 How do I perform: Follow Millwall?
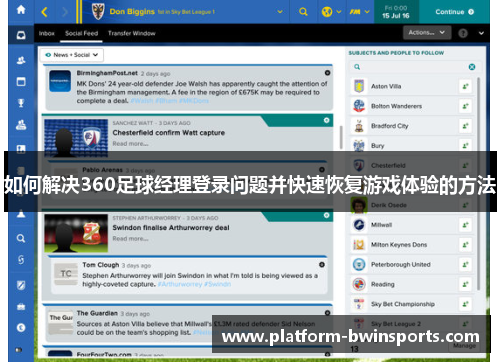coord(465,225)
